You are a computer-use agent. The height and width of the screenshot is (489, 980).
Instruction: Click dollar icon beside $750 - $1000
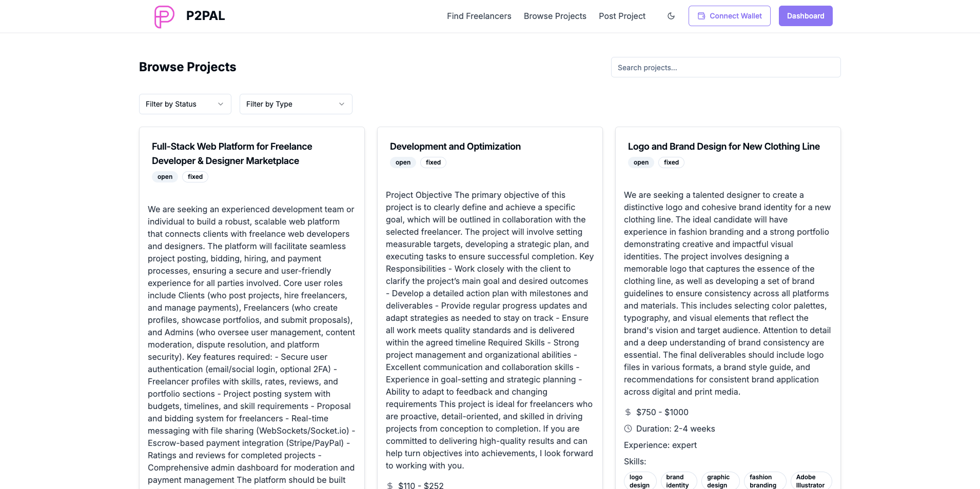[628, 412]
